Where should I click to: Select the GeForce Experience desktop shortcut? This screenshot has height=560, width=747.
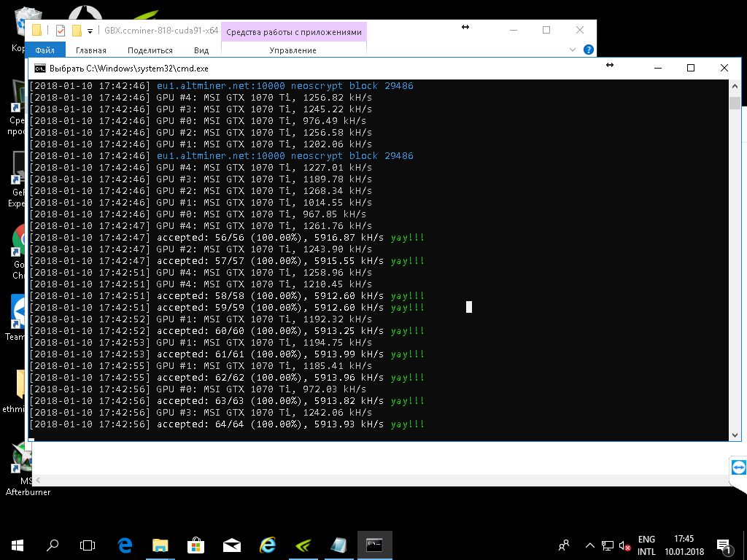(18, 180)
